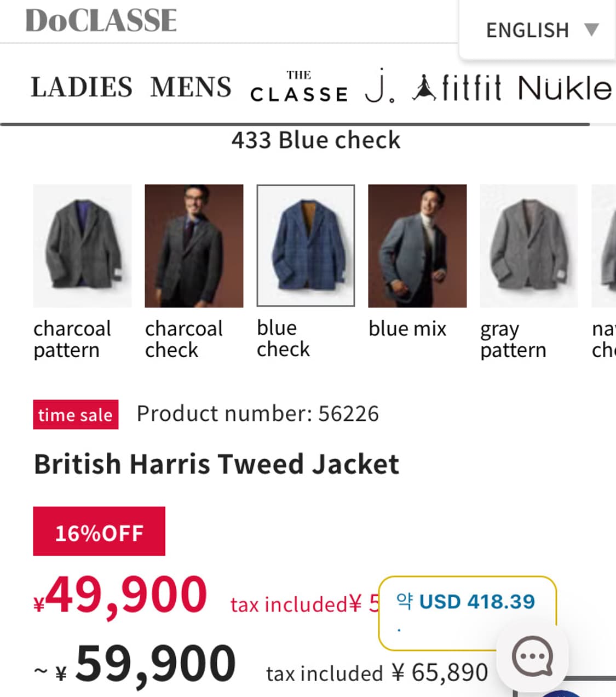616x697 pixels.
Task: Click the USD 418.39 currency conversion popup
Action: click(x=467, y=613)
